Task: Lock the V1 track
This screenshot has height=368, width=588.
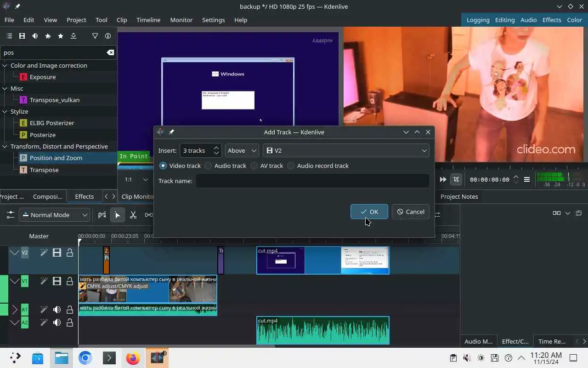Action: click(x=70, y=281)
